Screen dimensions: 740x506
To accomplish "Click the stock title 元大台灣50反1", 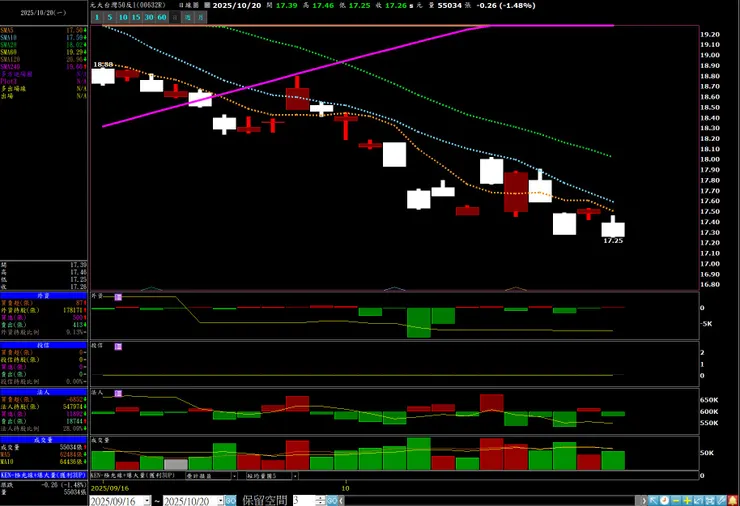I will (128, 5).
